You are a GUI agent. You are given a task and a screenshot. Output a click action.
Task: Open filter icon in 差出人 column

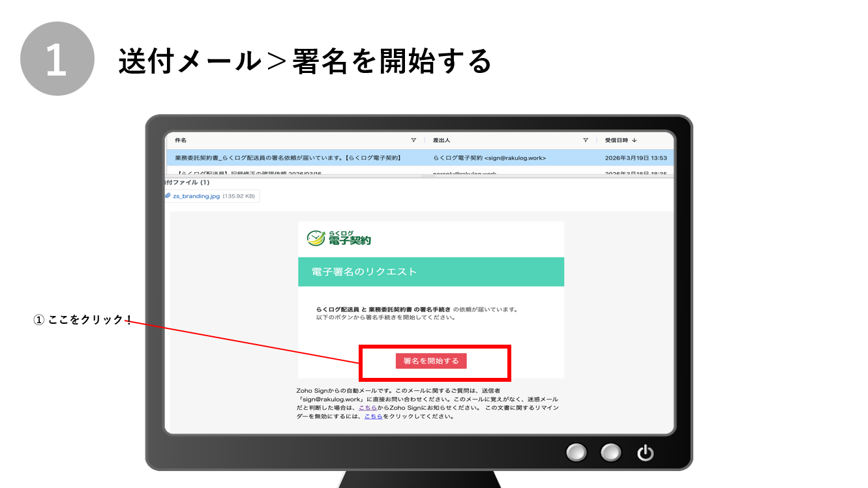(x=586, y=140)
